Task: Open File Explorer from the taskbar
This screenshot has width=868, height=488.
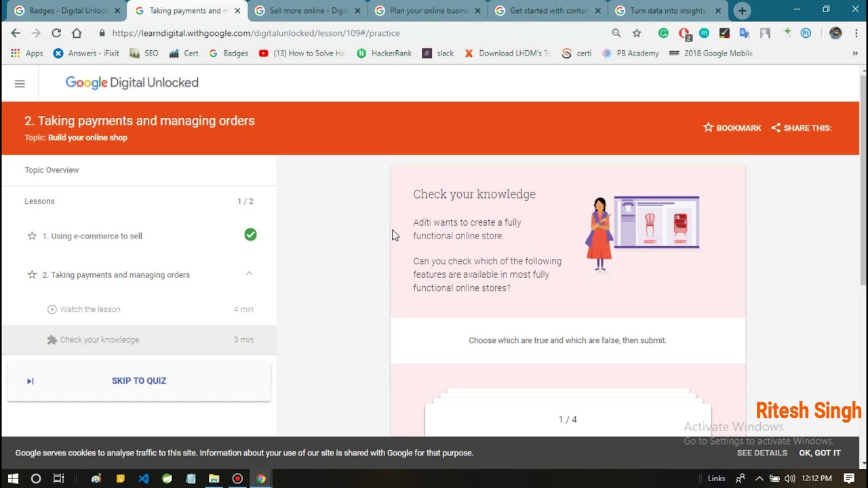Action: tap(214, 479)
